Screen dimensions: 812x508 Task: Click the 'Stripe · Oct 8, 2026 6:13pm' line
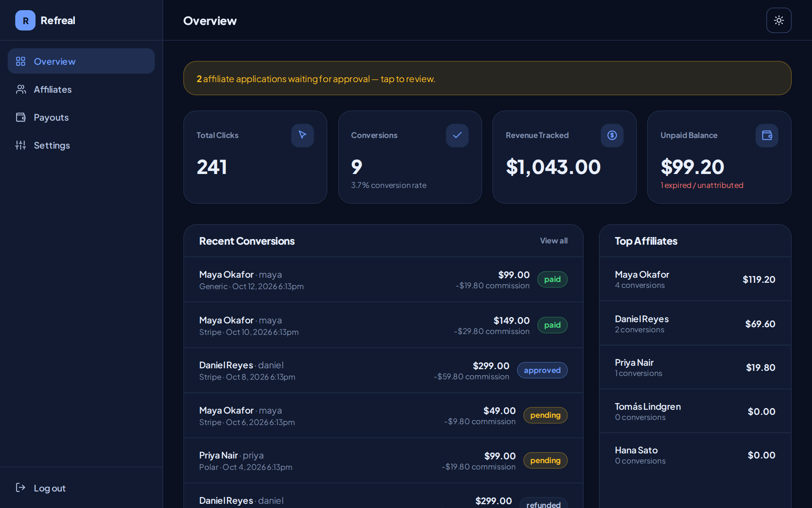247,377
